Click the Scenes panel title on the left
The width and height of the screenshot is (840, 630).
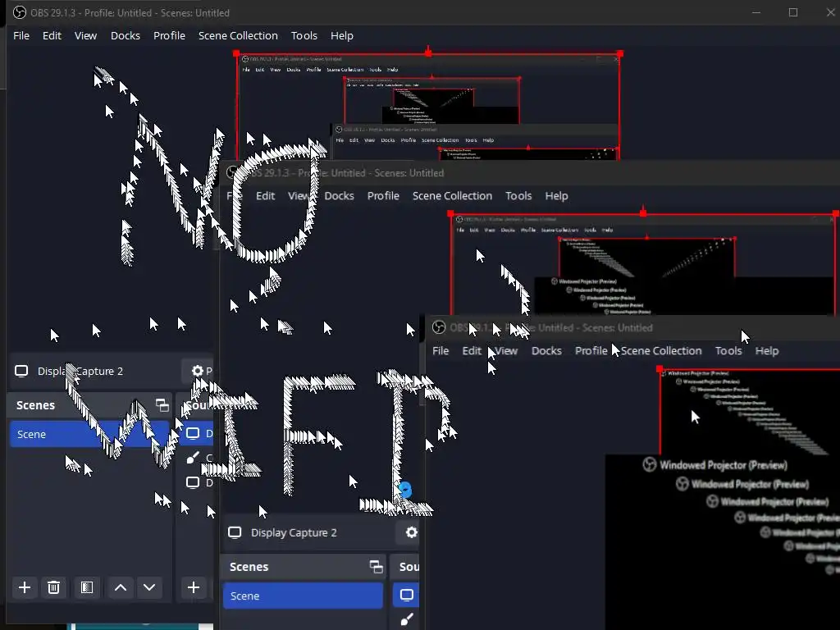35,405
